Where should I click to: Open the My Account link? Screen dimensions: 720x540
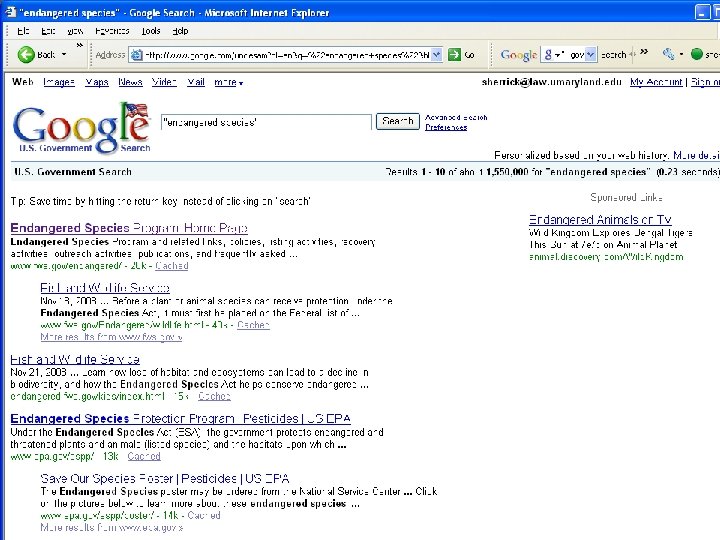656,82
